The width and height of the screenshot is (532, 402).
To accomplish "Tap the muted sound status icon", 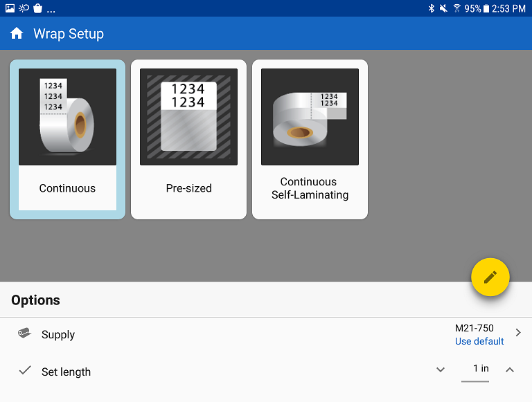I will [443, 8].
